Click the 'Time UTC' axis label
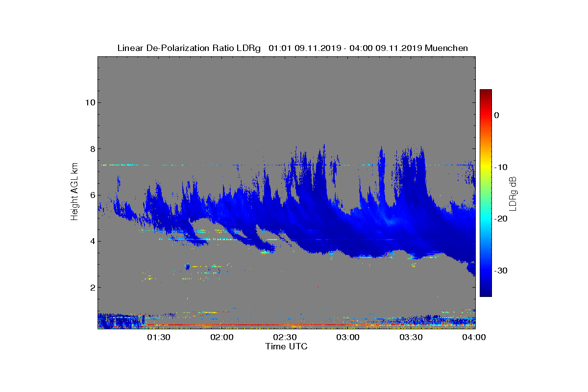This screenshot has width=588, height=392. click(x=286, y=346)
